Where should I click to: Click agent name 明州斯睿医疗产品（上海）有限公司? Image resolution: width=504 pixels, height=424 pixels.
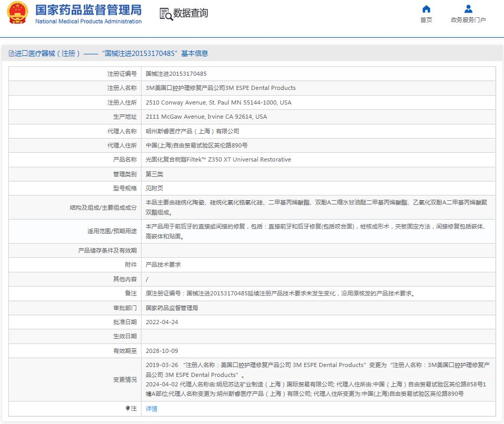pyautogui.click(x=193, y=131)
